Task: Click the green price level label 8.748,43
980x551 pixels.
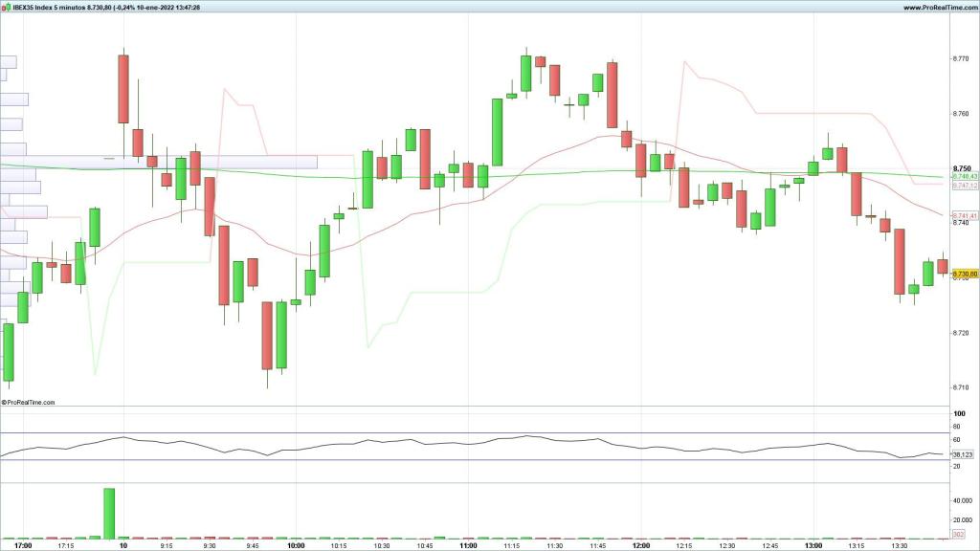Action: pos(960,177)
